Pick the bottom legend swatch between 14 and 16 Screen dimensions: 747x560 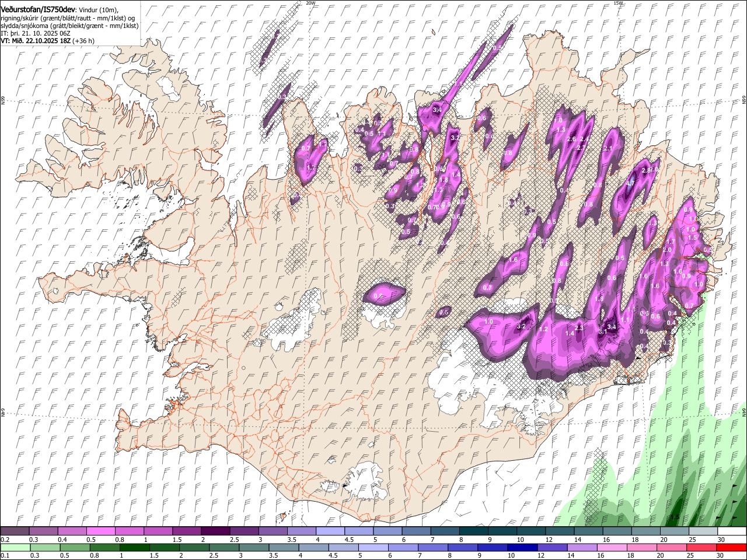pyautogui.click(x=581, y=547)
